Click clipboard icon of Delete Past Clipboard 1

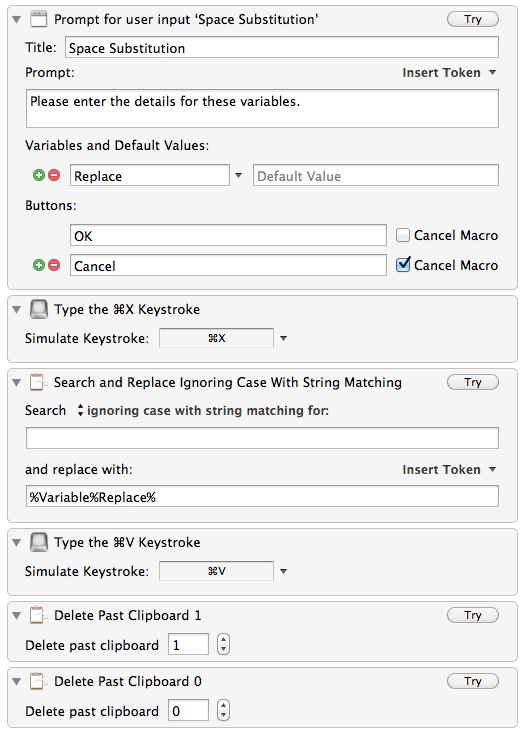pos(38,615)
